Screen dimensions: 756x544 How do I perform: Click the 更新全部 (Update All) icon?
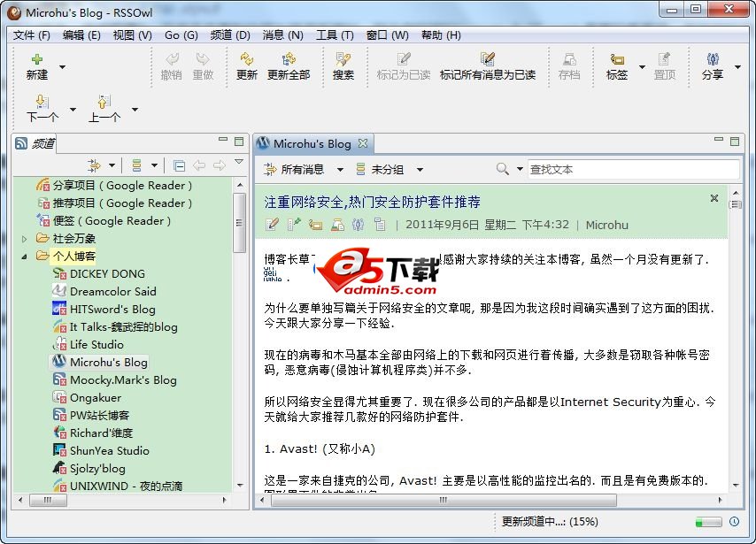pos(289,59)
